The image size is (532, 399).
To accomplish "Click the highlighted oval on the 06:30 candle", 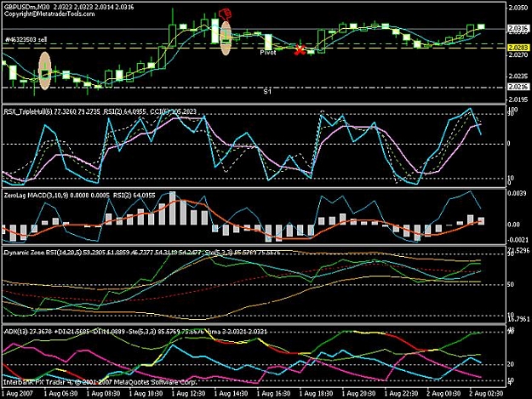I will [x=45, y=71].
